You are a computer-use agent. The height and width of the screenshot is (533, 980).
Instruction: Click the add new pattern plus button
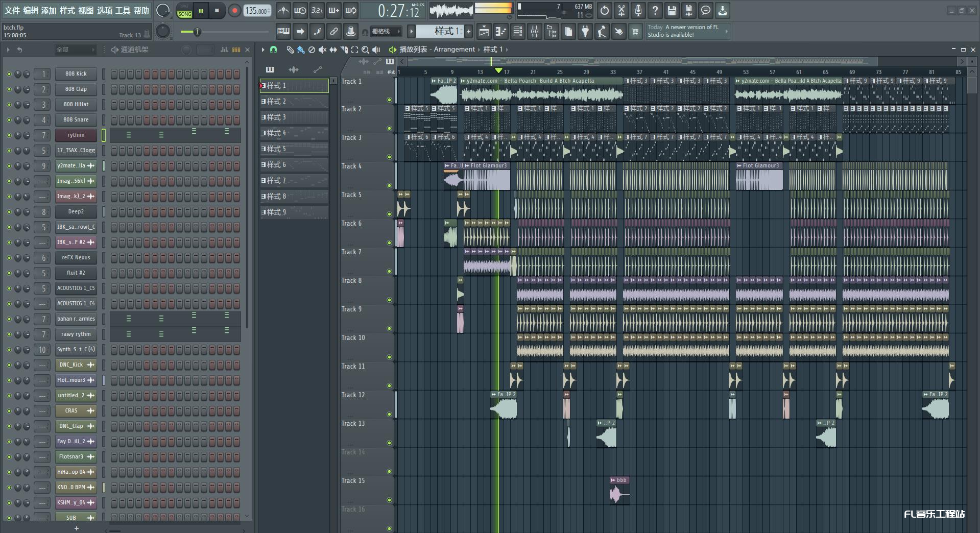click(468, 32)
